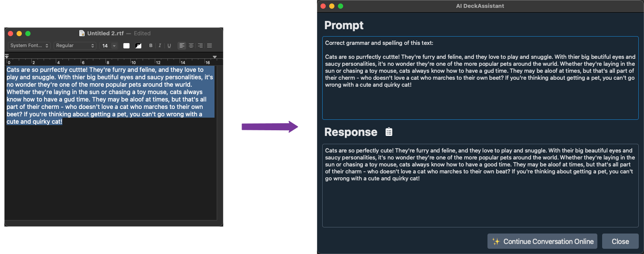
Task: Open the document background color well
Action: coord(139,45)
